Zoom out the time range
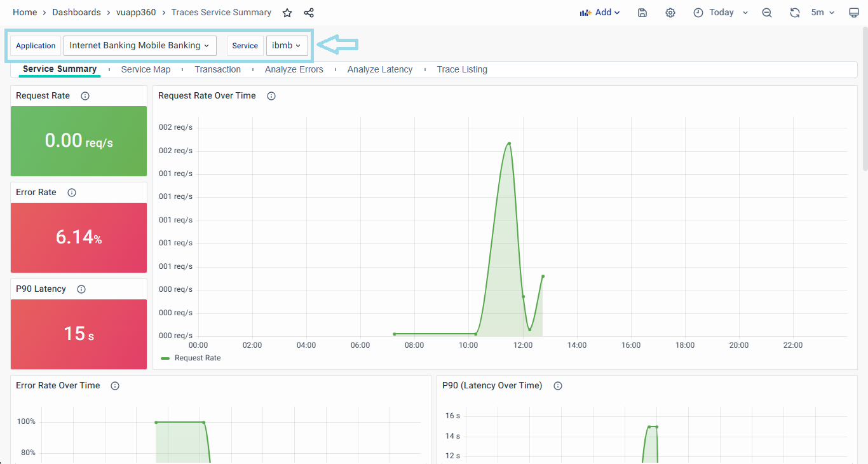 (767, 13)
